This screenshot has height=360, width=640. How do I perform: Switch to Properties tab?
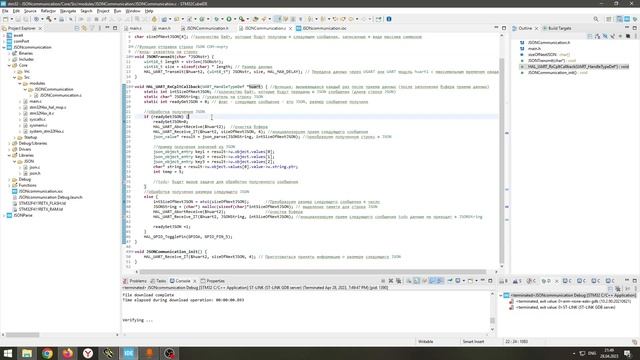[x=213, y=281]
